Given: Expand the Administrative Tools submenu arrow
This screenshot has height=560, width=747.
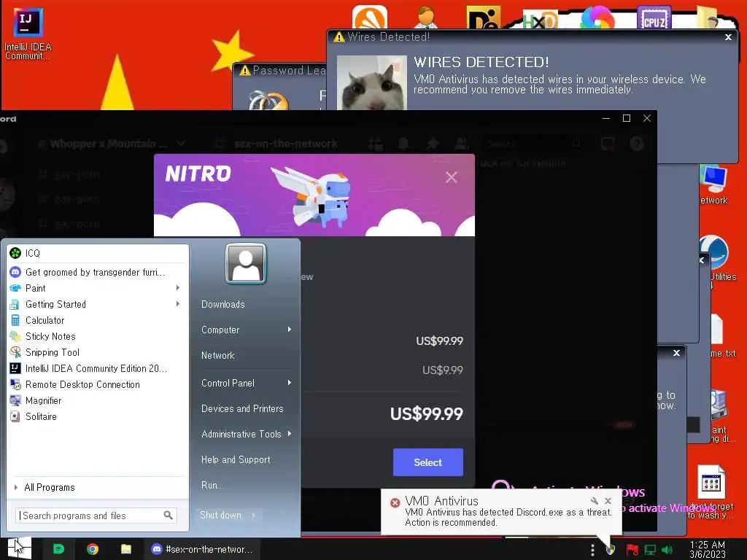Looking at the screenshot, I should coord(290,434).
